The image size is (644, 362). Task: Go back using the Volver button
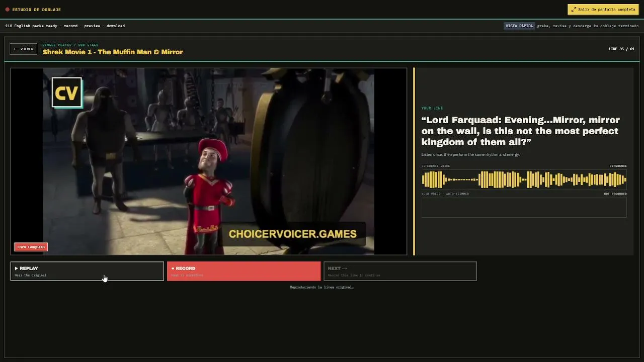pos(24,49)
